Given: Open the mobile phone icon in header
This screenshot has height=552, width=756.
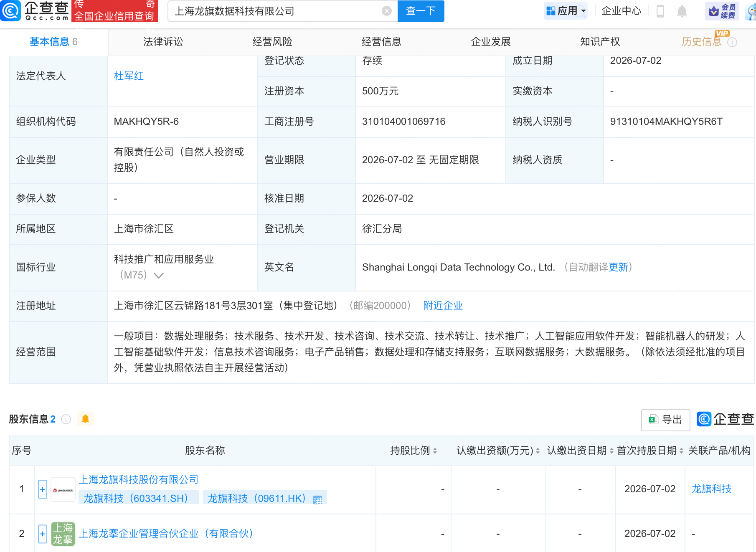Looking at the screenshot, I should [x=660, y=11].
